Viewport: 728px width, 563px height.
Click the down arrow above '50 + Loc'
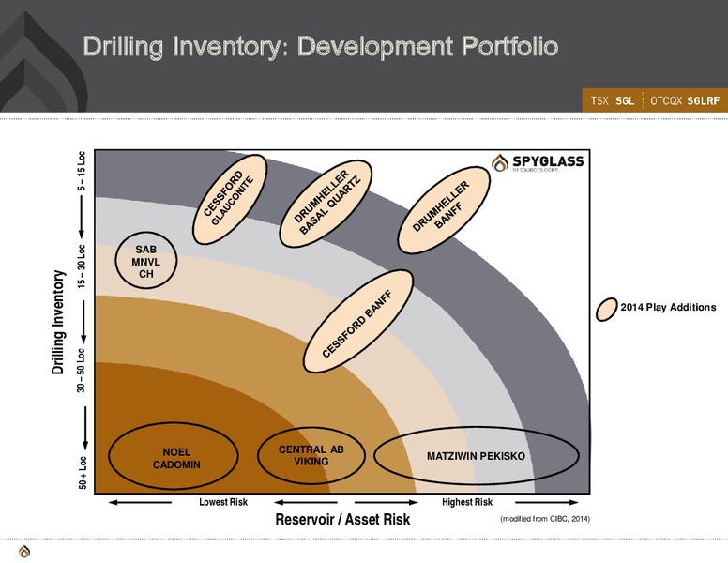pos(84,428)
